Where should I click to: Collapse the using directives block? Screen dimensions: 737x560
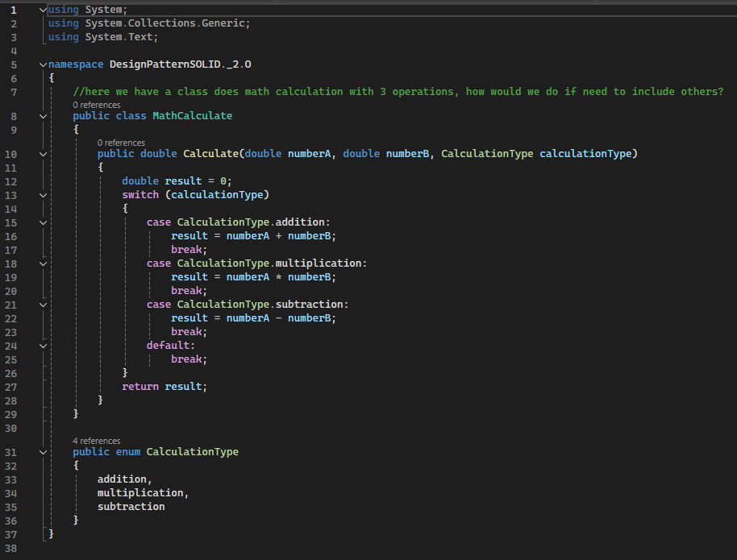43,10
